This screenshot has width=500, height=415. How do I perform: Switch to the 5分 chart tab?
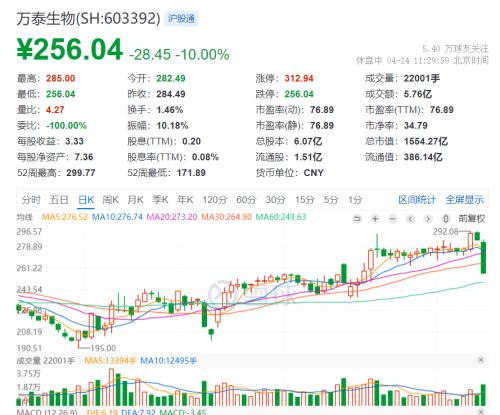[331, 200]
